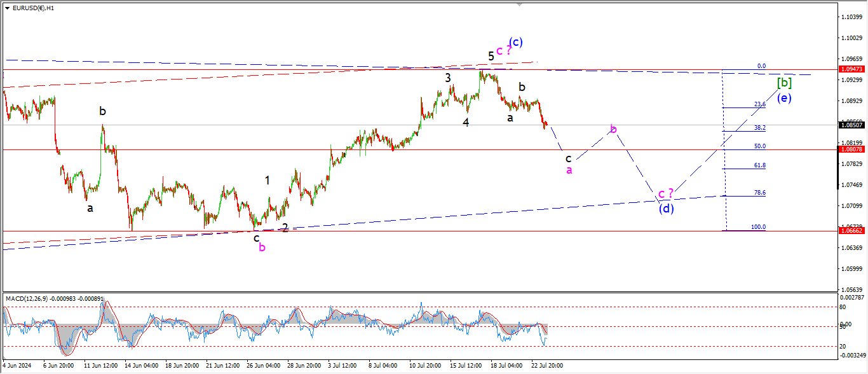Select the black 1.08507 current price label
Viewport: 868px width, 374px height.
click(850, 125)
